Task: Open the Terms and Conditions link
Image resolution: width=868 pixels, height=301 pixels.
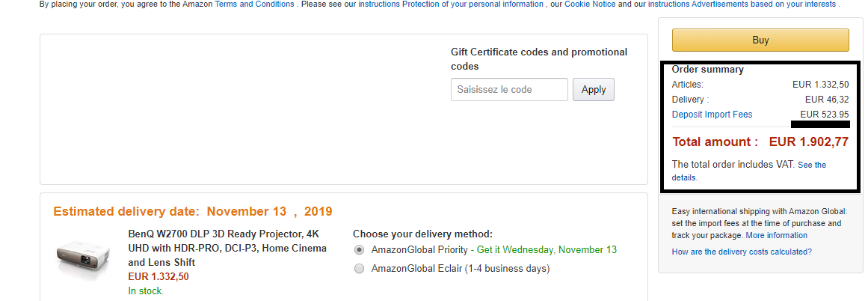Action: click(254, 4)
